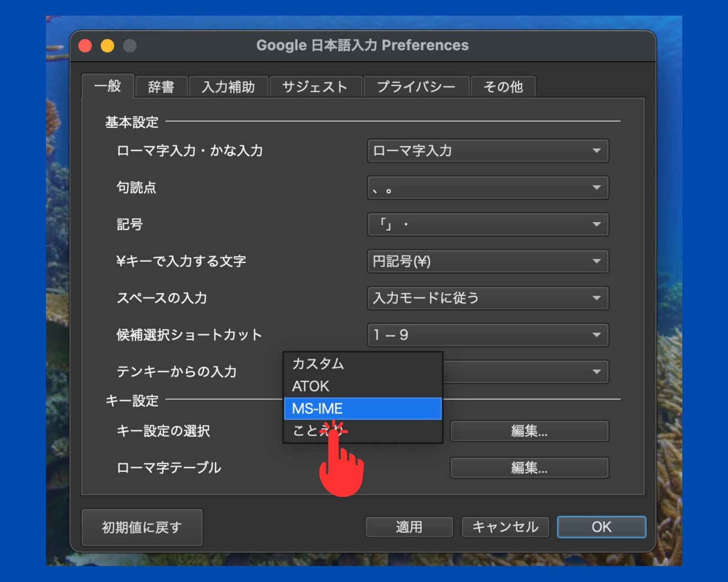Open the その他 tab
Viewport: 728px width, 582px height.
click(503, 87)
